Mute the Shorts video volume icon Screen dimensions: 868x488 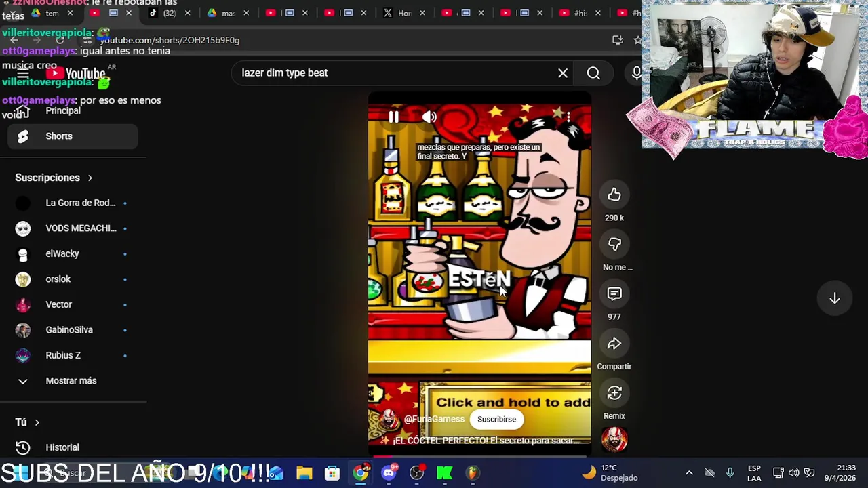click(x=429, y=117)
